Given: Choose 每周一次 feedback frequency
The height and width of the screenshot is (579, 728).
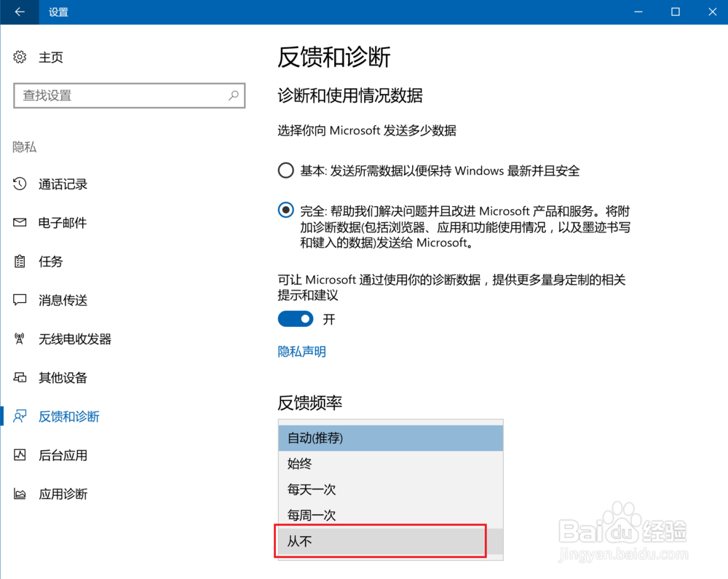Looking at the screenshot, I should pyautogui.click(x=390, y=515).
